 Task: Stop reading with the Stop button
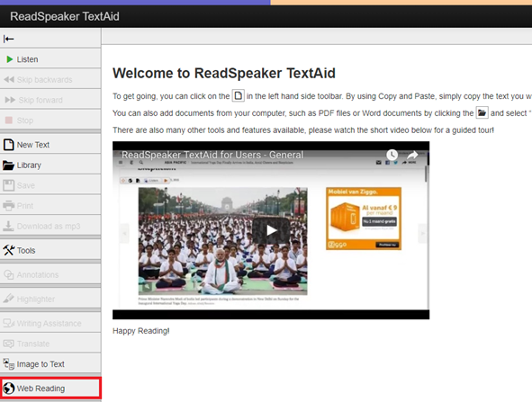click(50, 121)
